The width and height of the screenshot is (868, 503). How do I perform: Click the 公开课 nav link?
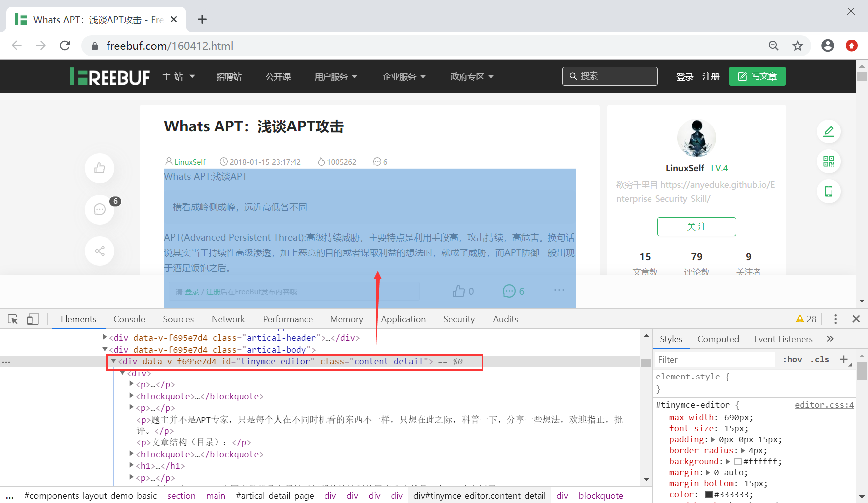click(x=278, y=77)
